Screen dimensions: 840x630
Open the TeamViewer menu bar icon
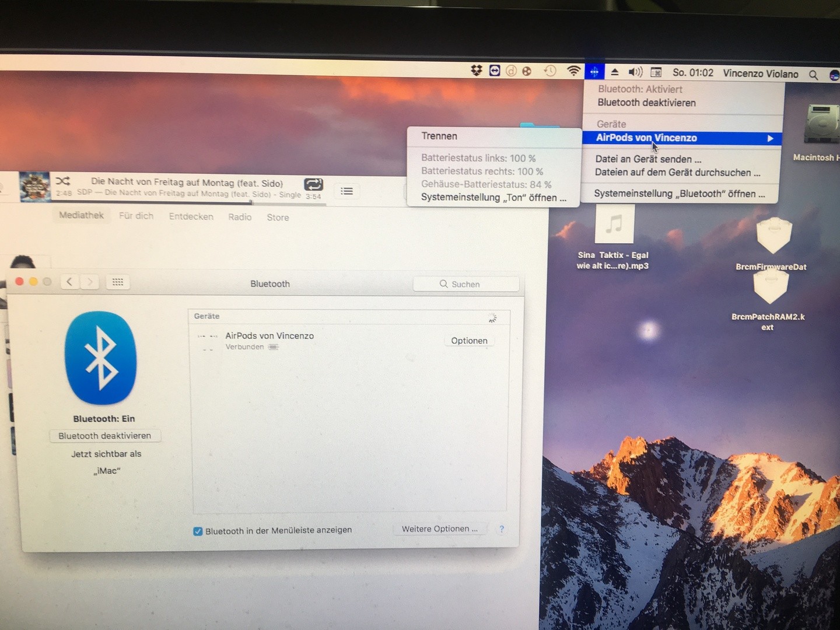pos(494,71)
